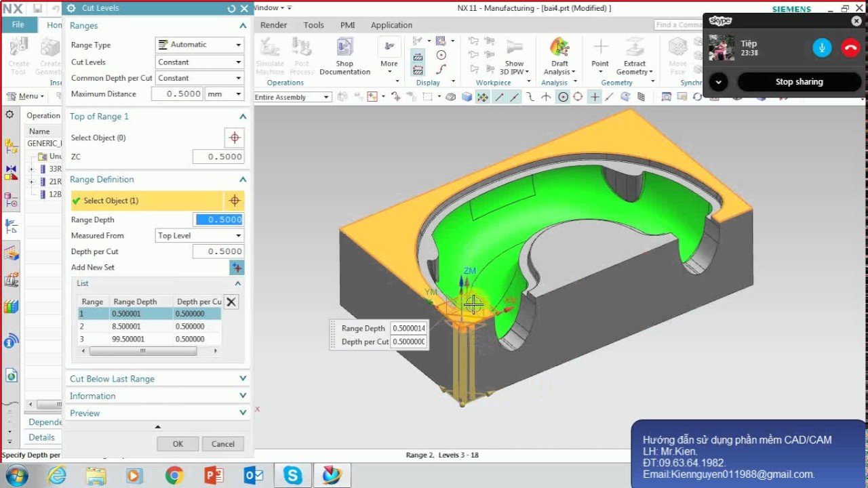Open the Application tab
868x488 pixels.
(391, 25)
